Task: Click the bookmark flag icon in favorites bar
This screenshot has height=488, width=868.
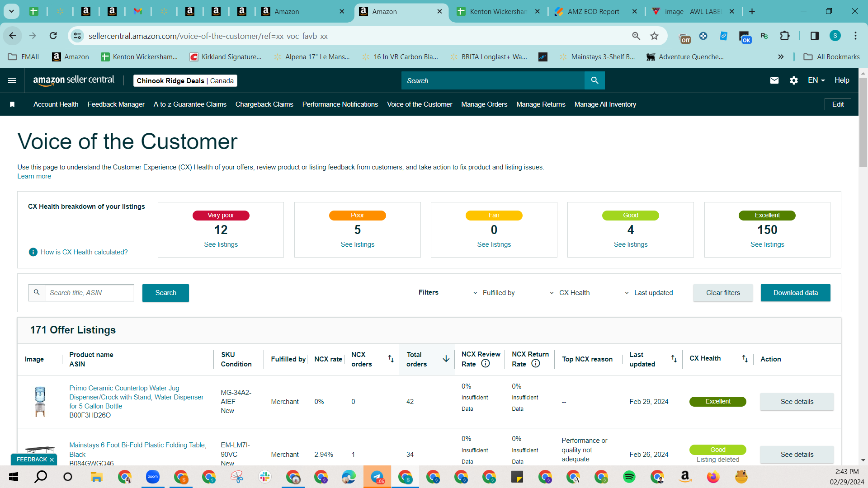Action: (x=12, y=104)
